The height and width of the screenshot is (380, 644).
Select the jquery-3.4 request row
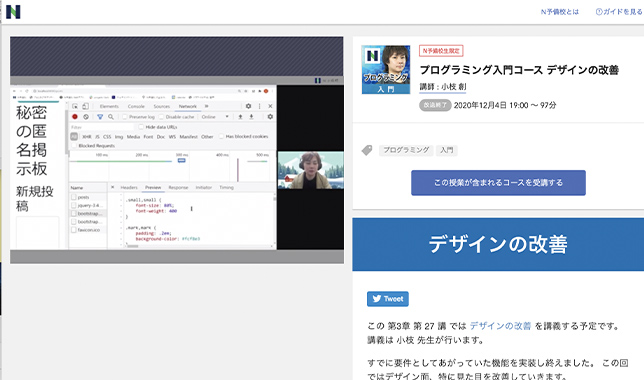(x=88, y=205)
